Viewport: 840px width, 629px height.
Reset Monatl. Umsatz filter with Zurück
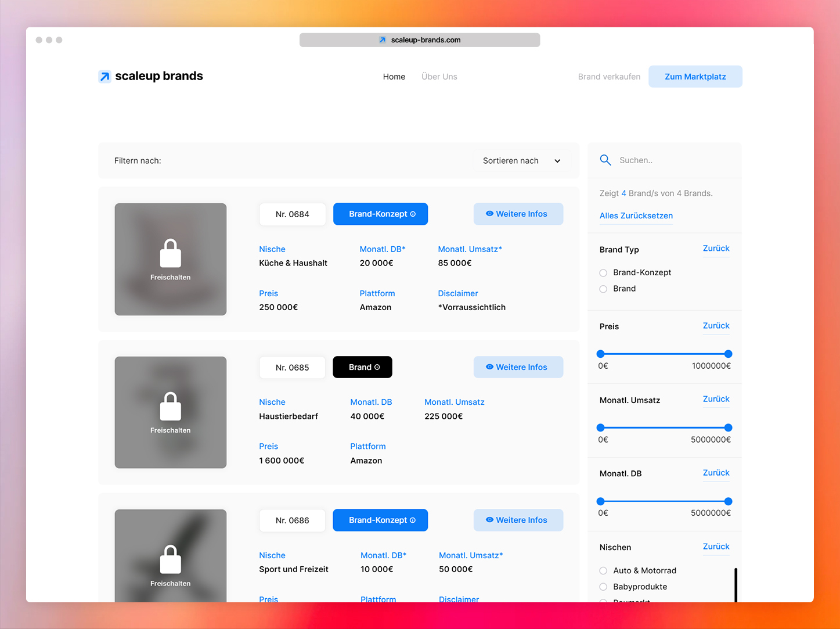click(716, 399)
